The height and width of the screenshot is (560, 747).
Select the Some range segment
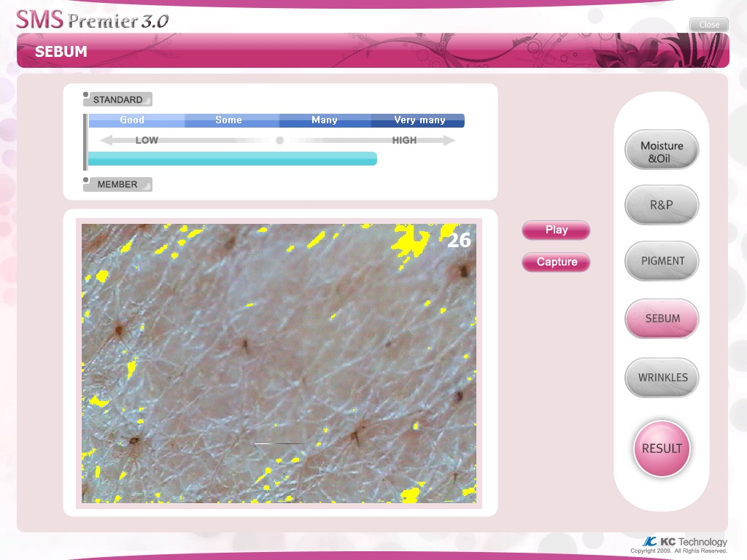click(229, 120)
